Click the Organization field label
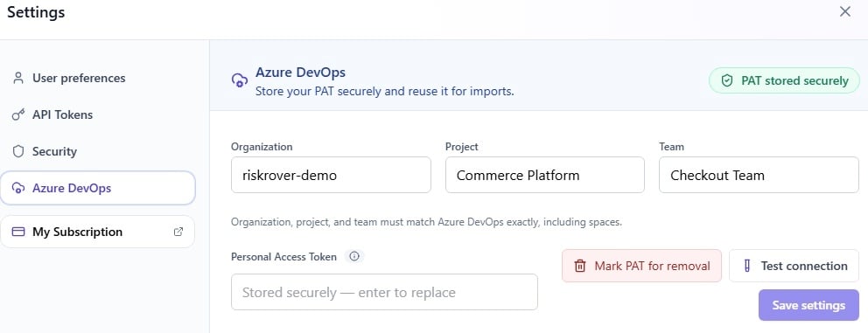868x333 pixels. (x=262, y=147)
